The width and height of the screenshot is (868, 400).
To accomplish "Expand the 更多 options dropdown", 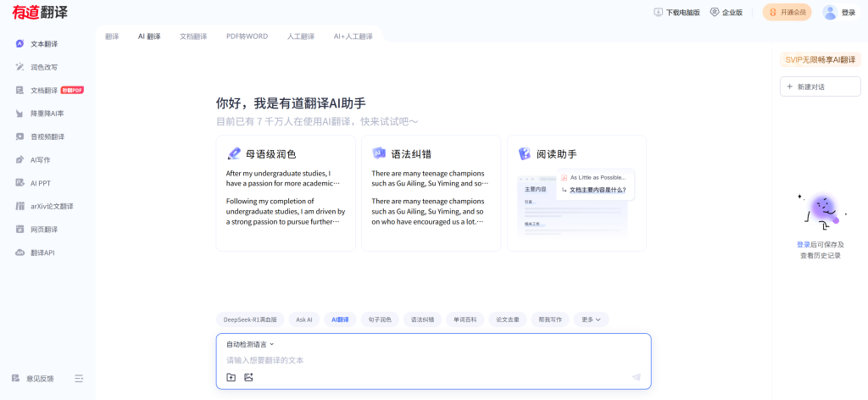I will [x=591, y=319].
